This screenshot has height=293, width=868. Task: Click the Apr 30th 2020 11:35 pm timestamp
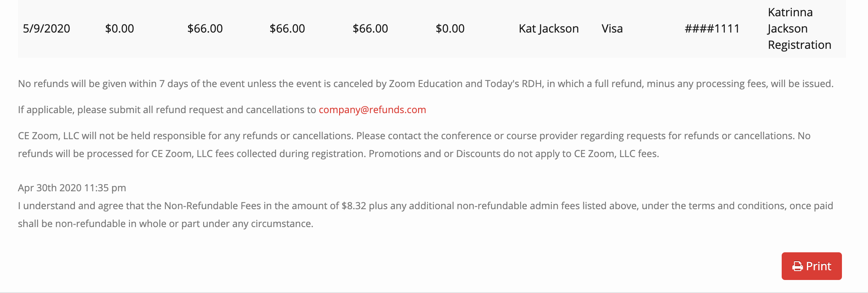[x=72, y=188]
